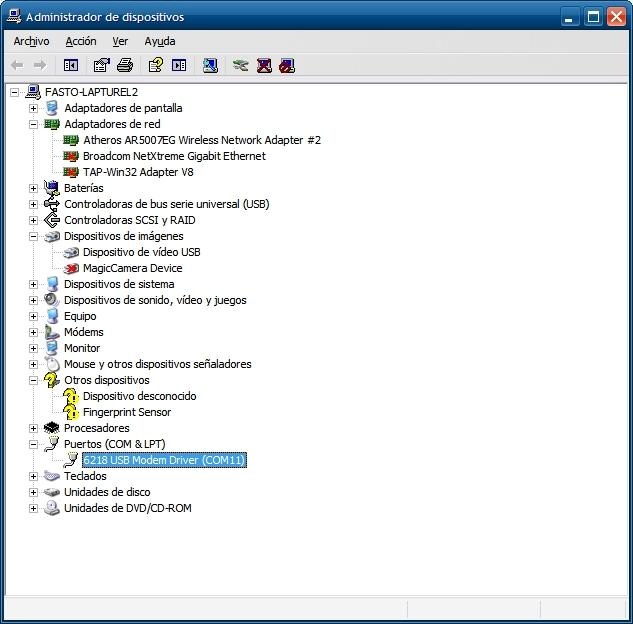Viewport: 633px width, 624px height.
Task: Click the Teclados keyboard icon
Action: click(52, 476)
